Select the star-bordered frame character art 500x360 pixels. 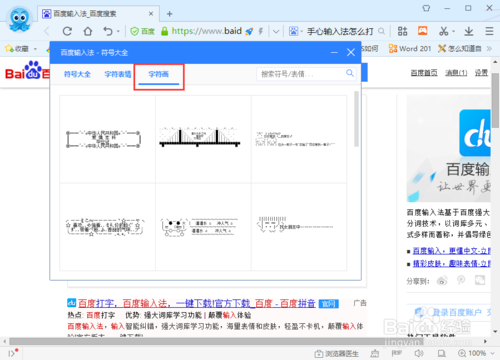(107, 227)
